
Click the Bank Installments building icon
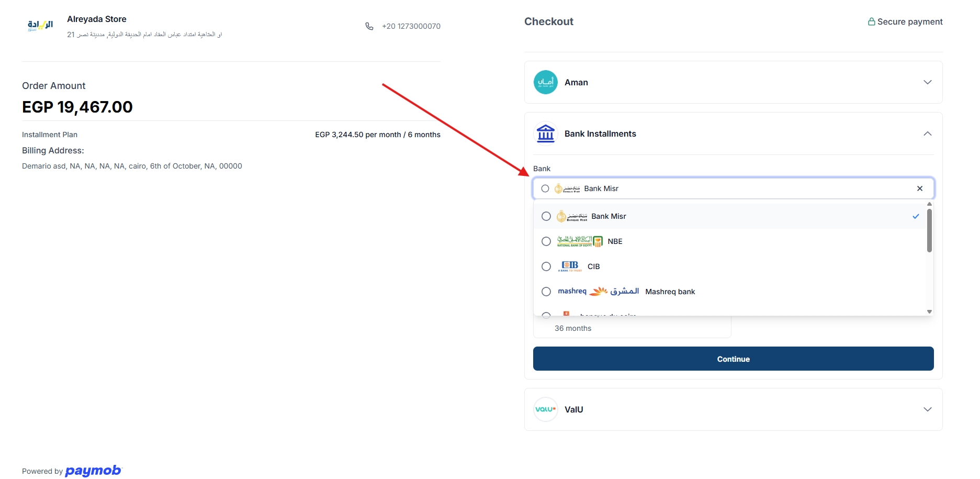point(545,133)
